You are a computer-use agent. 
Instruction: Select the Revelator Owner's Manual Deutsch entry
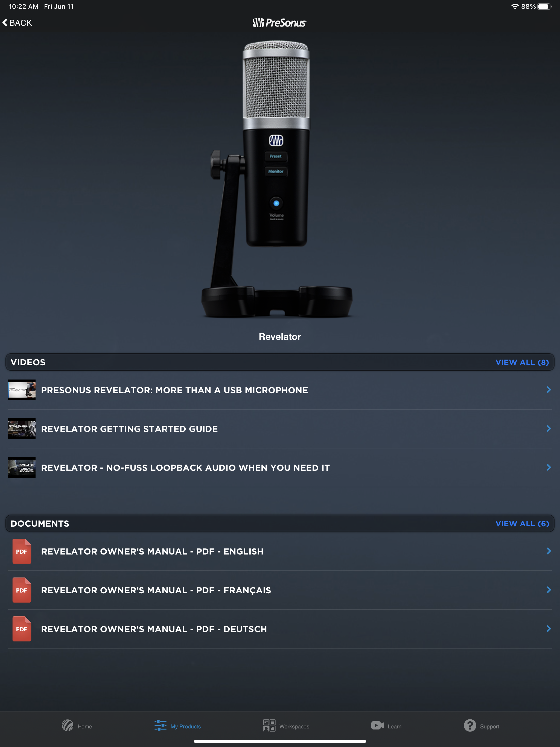tap(154, 629)
